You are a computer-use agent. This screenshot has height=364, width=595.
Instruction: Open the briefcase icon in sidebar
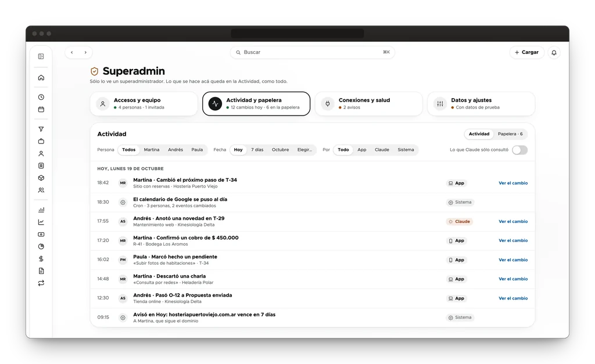pos(41,142)
